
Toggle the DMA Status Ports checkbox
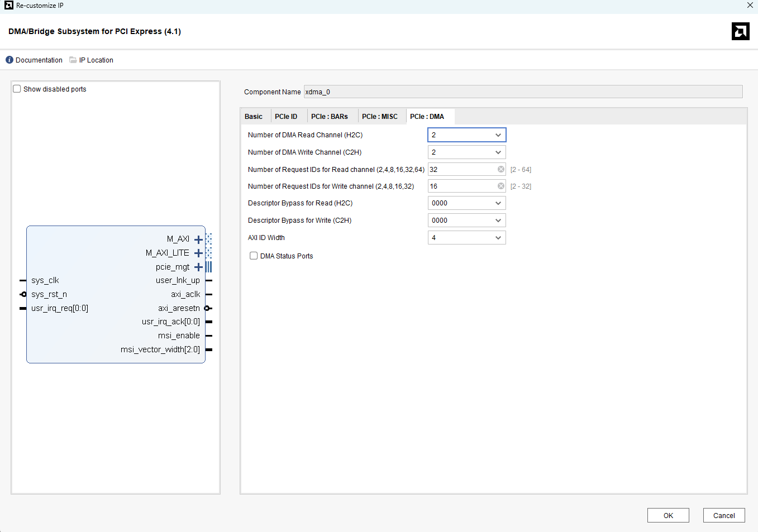point(254,256)
